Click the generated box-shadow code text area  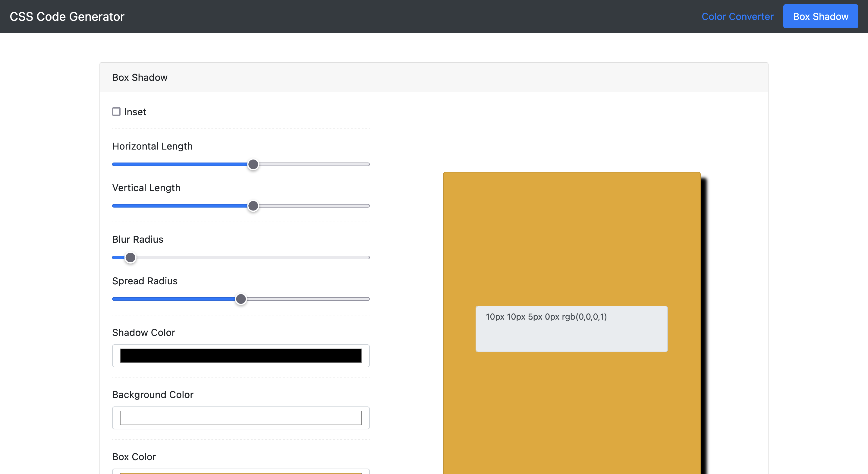tap(571, 329)
